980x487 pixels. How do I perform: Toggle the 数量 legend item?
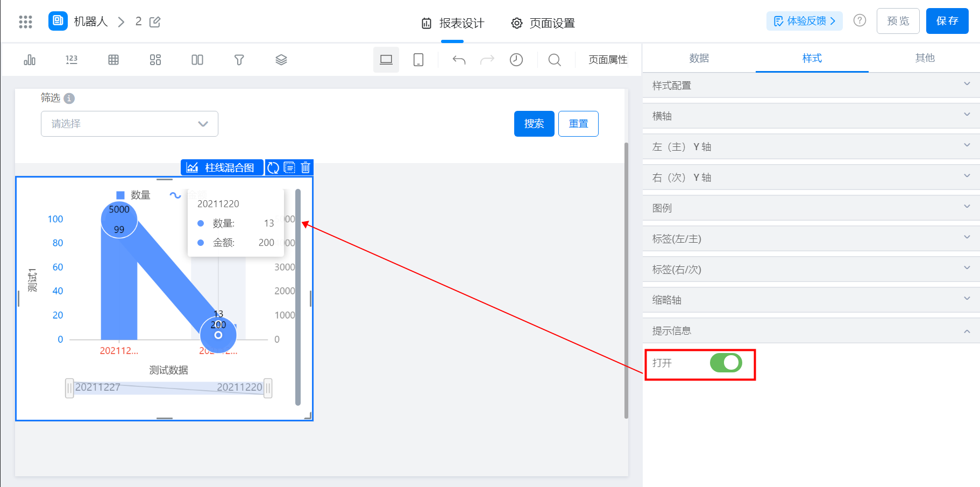pyautogui.click(x=133, y=195)
